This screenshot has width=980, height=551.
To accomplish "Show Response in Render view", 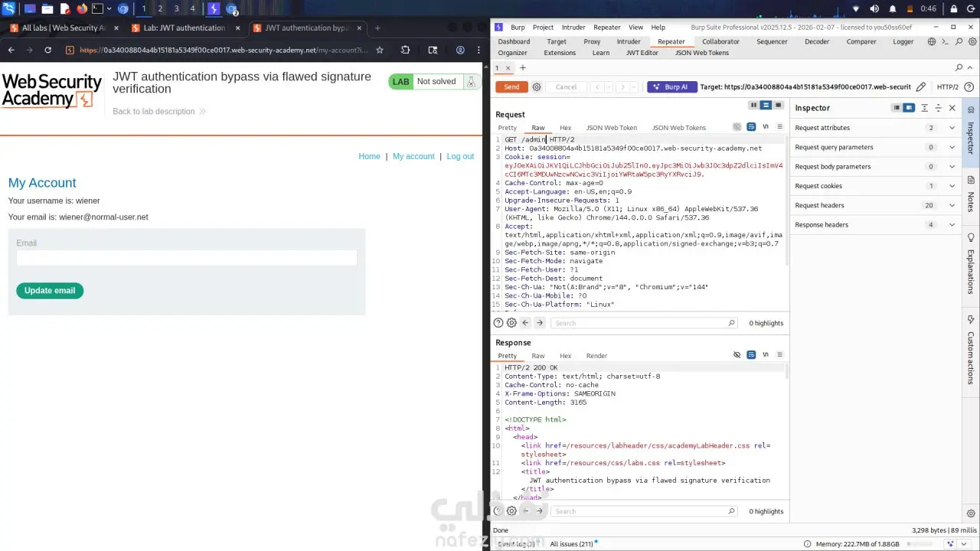I will tap(596, 356).
